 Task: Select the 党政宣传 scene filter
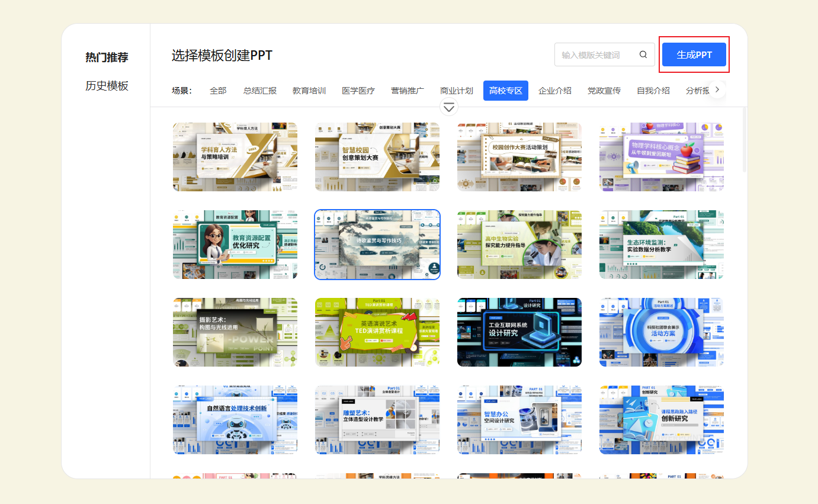(604, 91)
